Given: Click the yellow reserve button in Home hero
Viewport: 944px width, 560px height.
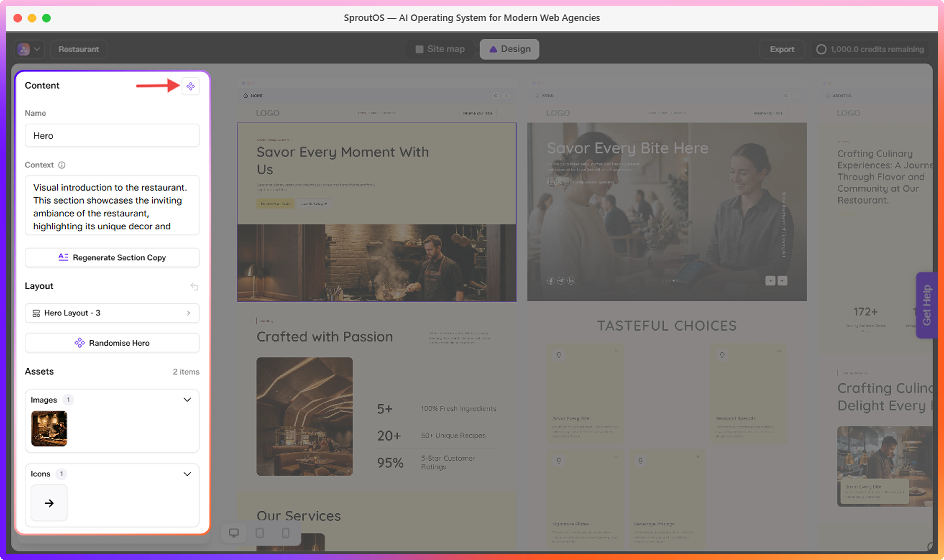Looking at the screenshot, I should [x=276, y=204].
